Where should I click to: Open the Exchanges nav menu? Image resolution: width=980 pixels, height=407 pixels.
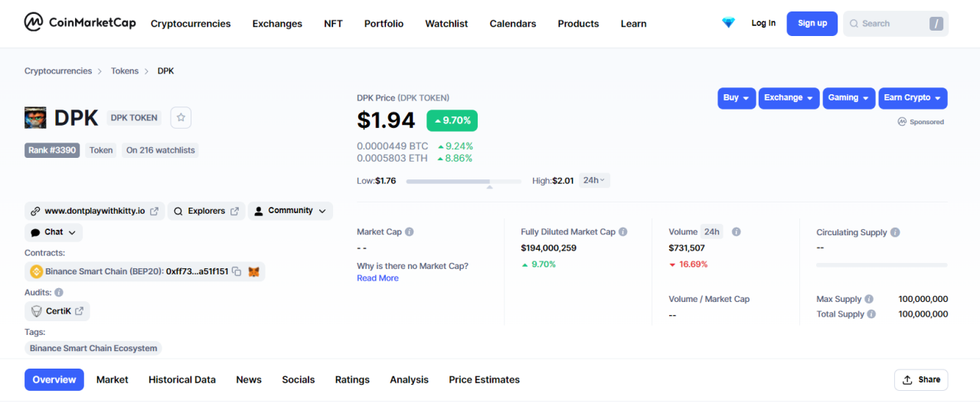(277, 24)
